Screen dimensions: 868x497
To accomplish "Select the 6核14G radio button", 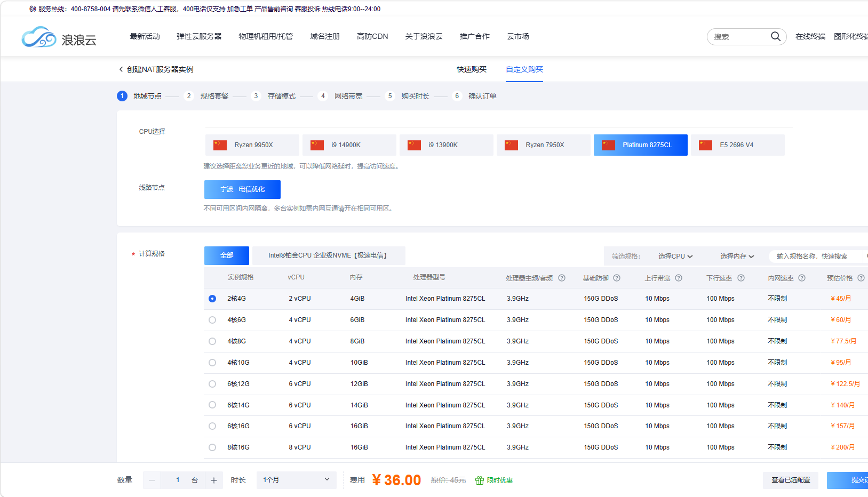I will (212, 405).
